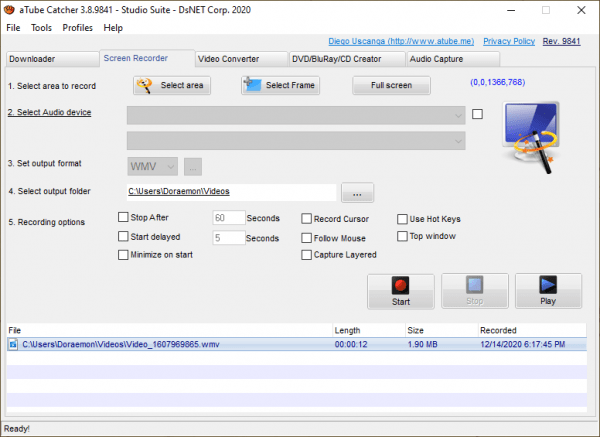Toggle the Follow Mouse checkbox
600x437 pixels.
coord(307,238)
